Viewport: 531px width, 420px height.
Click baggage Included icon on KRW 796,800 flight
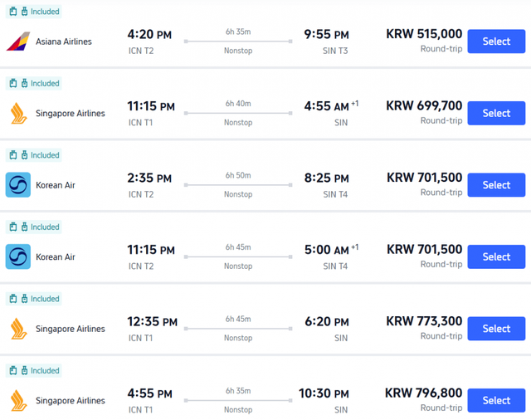(13, 370)
